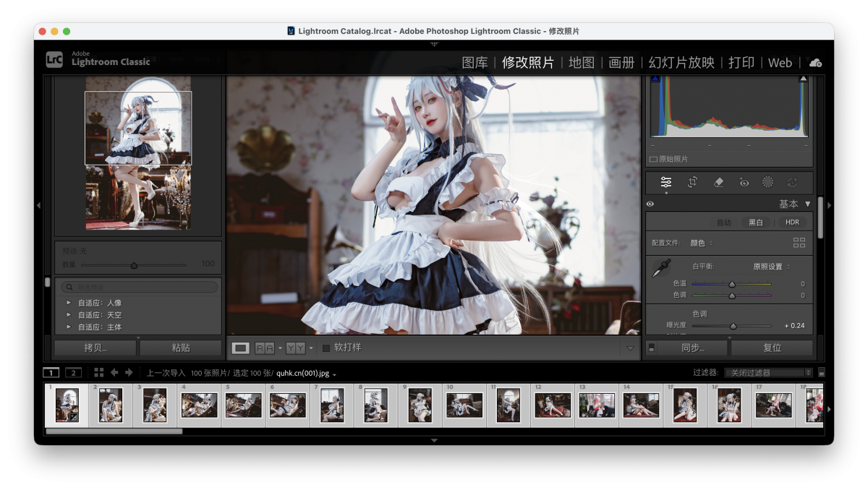Activate the Red Eye correction tool
This screenshot has height=490, width=868.
(x=744, y=182)
